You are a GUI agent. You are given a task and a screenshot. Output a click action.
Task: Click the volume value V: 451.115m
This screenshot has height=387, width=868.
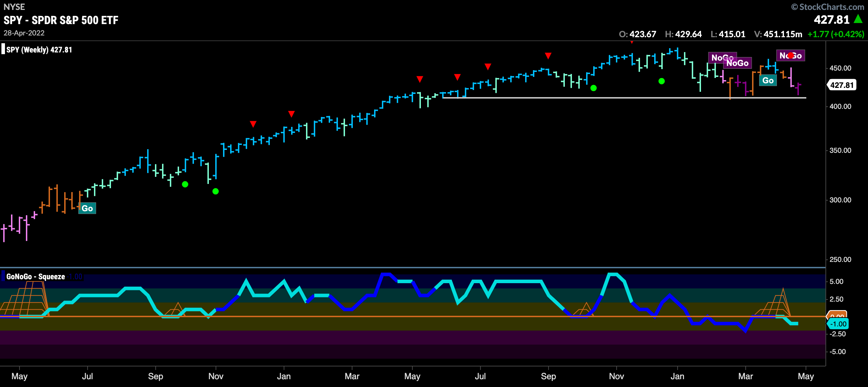[x=778, y=34]
